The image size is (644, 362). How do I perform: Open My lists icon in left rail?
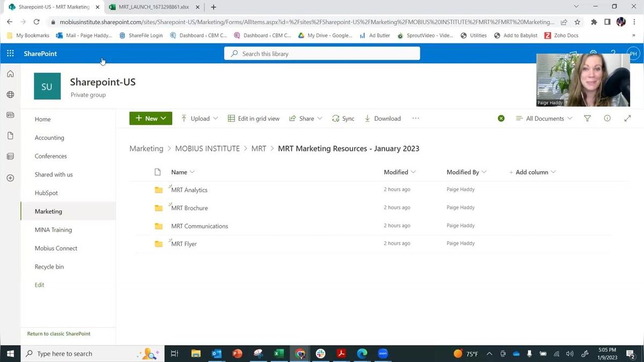coord(10,156)
